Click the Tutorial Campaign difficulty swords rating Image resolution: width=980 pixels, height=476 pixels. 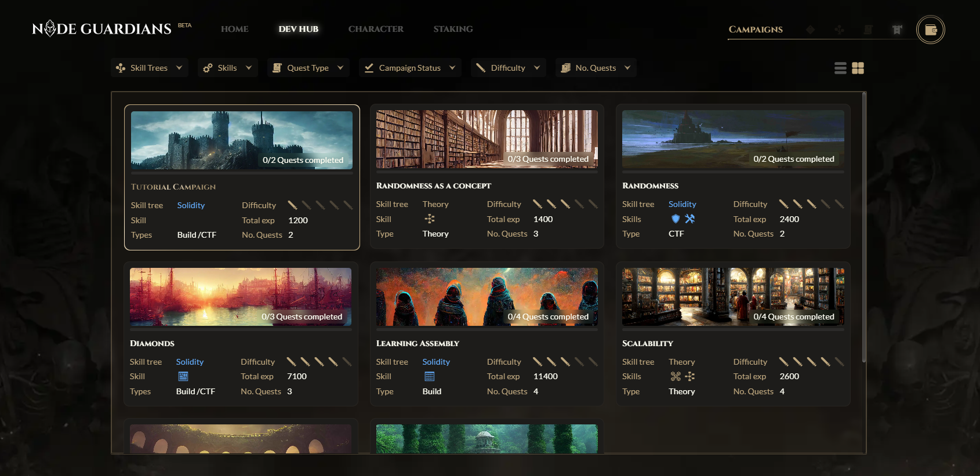320,205
